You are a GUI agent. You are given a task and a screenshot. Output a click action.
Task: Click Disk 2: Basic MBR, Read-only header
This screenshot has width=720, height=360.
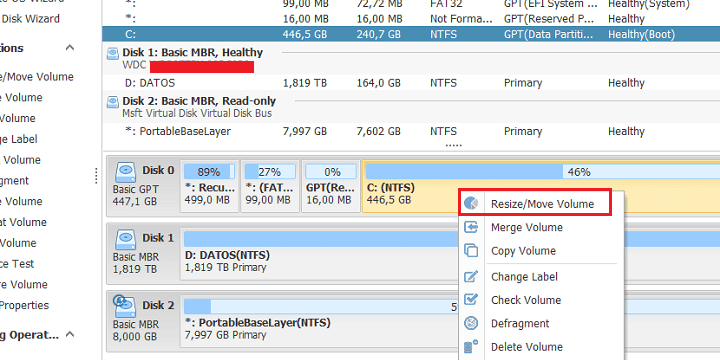[x=199, y=101]
